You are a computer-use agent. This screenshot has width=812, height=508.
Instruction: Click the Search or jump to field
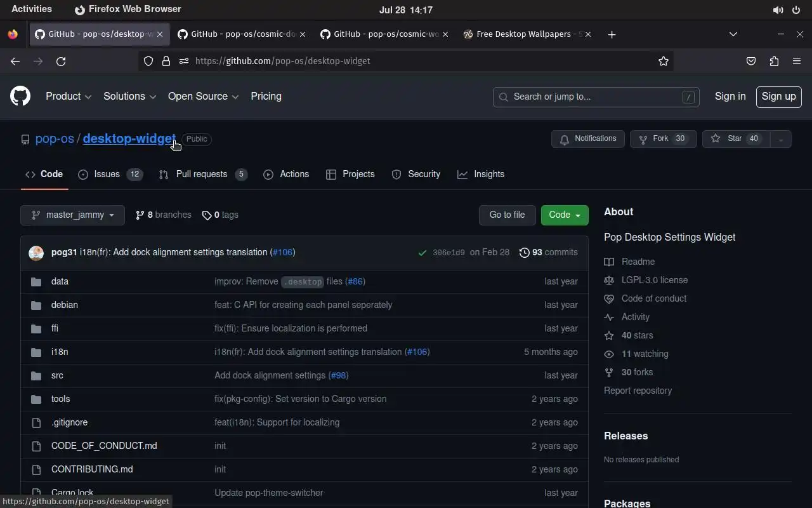click(596, 97)
